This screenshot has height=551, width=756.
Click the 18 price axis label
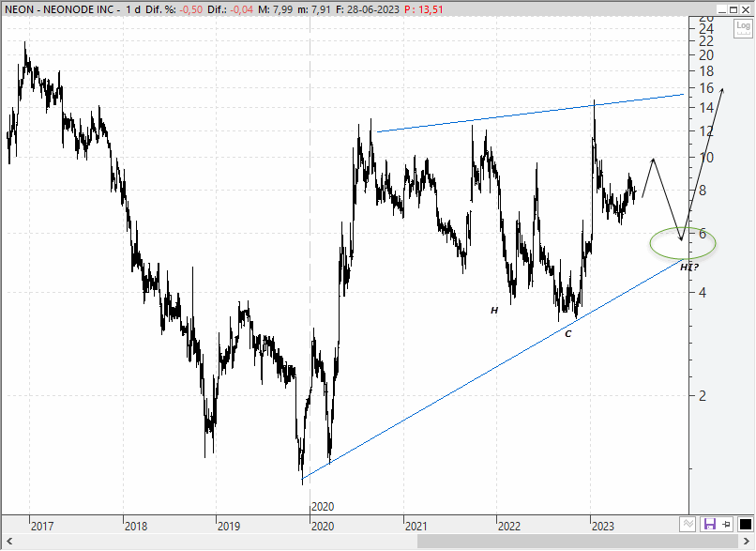pos(706,71)
